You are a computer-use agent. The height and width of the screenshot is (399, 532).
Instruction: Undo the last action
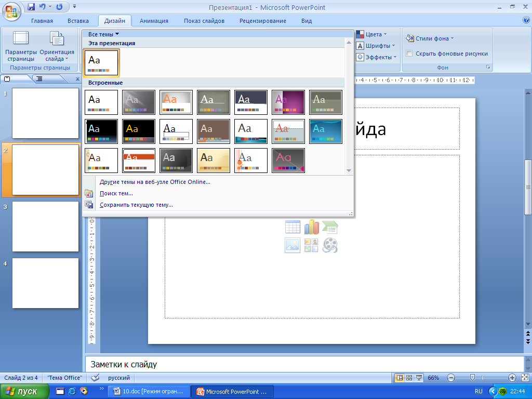click(x=43, y=6)
